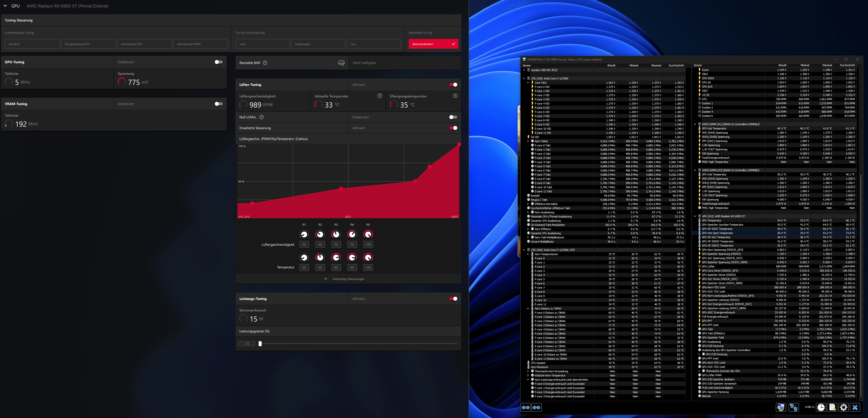Click the thermometer icon of the GPU Temperatur row
The width and height of the screenshot is (868, 418).
coord(700,220)
